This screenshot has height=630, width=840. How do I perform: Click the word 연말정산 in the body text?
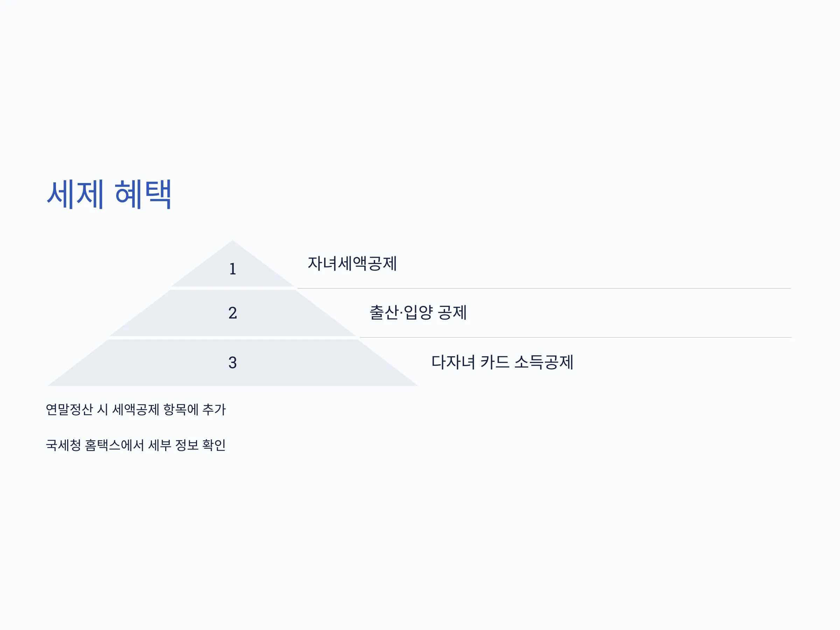click(69, 409)
